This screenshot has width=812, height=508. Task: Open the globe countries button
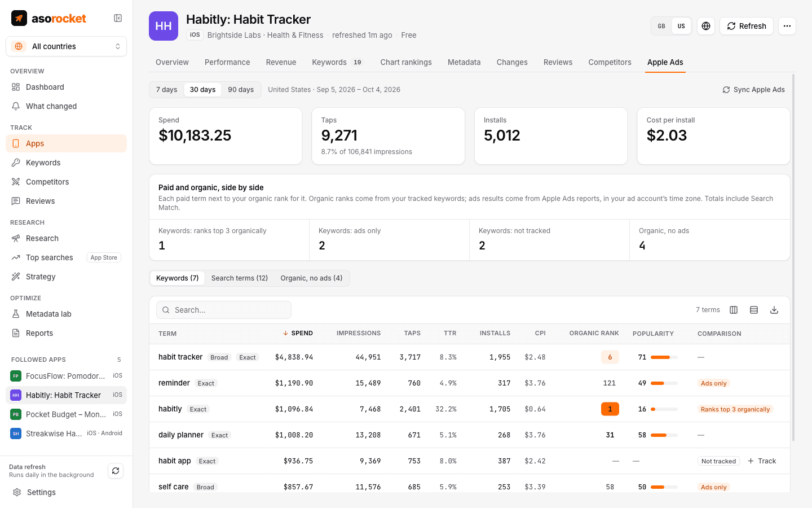click(x=706, y=26)
